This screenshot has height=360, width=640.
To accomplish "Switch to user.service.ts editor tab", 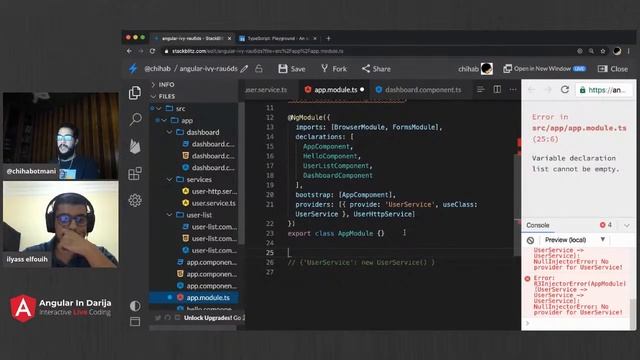I will 266,90.
